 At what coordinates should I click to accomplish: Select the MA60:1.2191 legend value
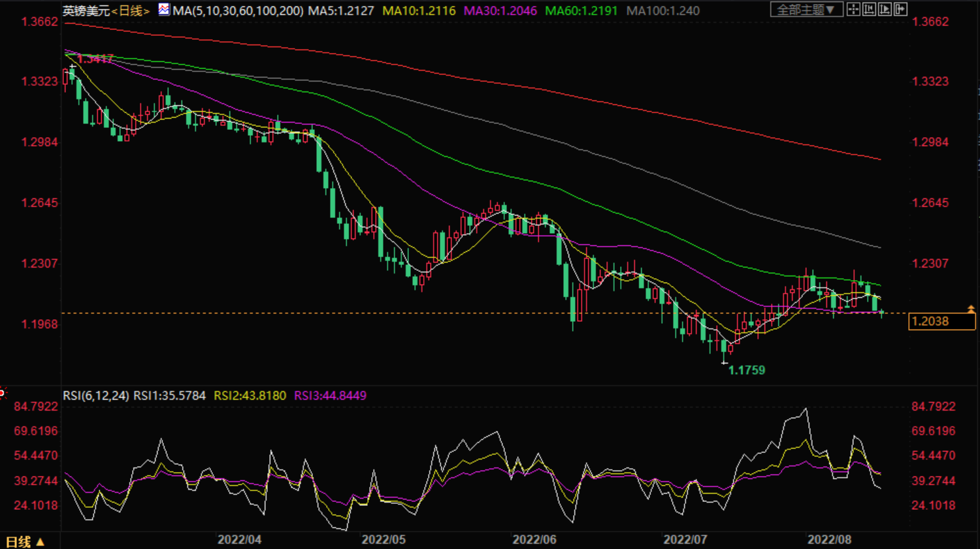(x=581, y=10)
